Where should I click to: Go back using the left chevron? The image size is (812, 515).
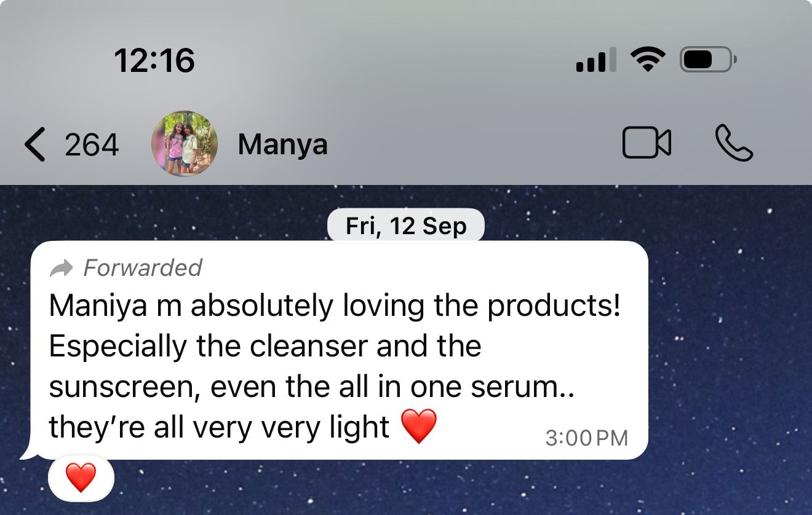tap(34, 144)
